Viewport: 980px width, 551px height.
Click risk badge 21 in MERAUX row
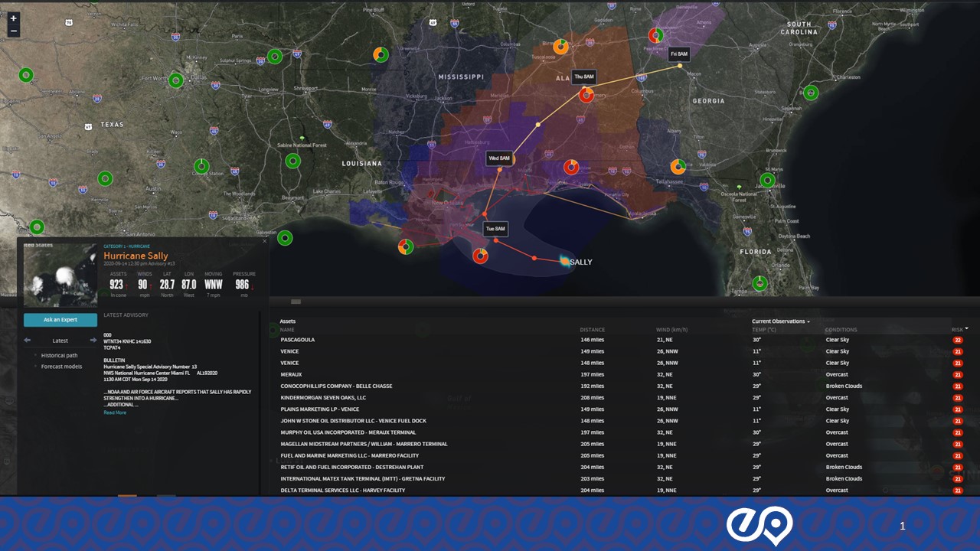957,375
